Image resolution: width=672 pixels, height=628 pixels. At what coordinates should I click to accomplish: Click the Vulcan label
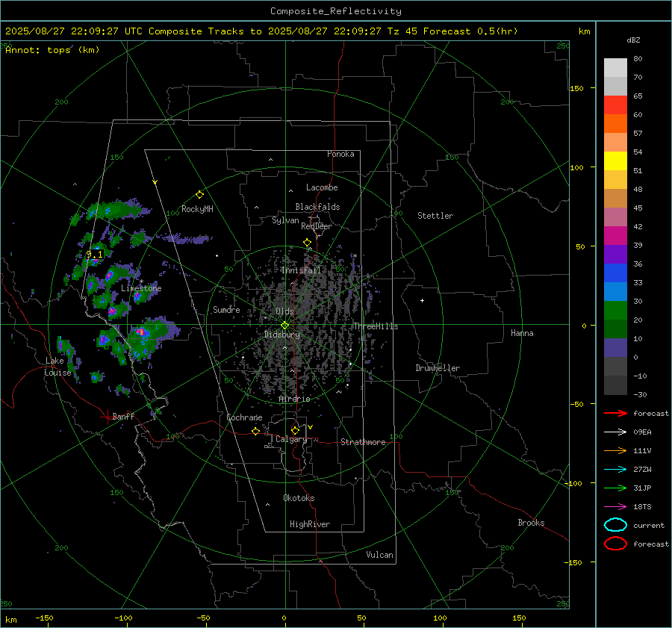(380, 555)
